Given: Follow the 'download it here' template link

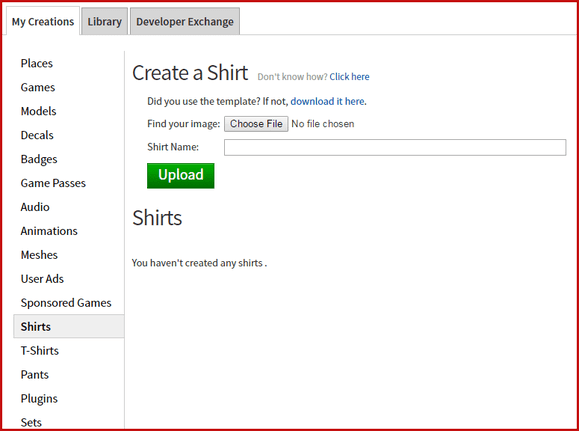Looking at the screenshot, I should tap(328, 101).
